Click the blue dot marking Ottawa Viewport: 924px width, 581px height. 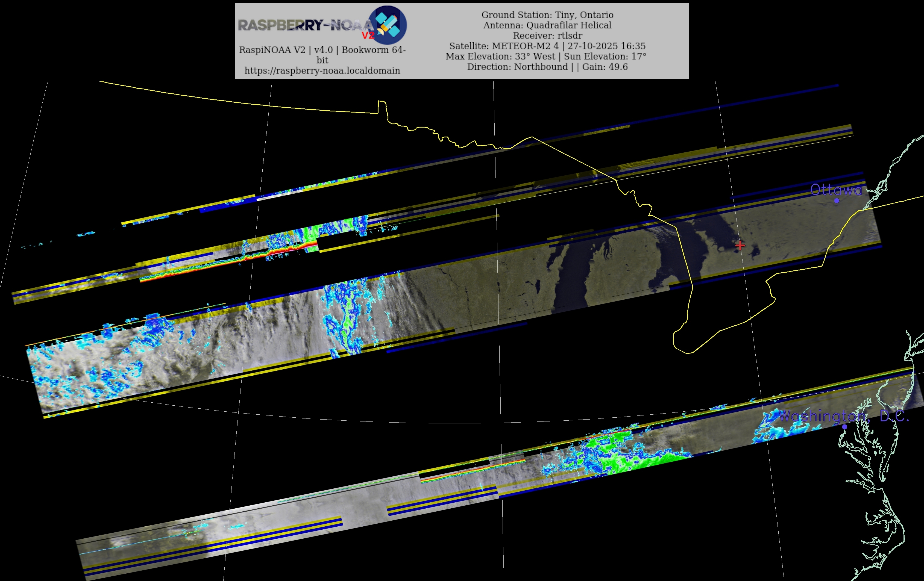837,200
